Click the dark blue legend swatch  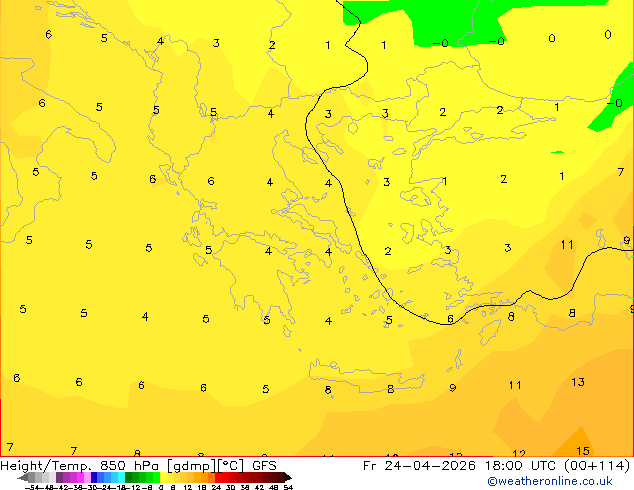[x=94, y=477]
